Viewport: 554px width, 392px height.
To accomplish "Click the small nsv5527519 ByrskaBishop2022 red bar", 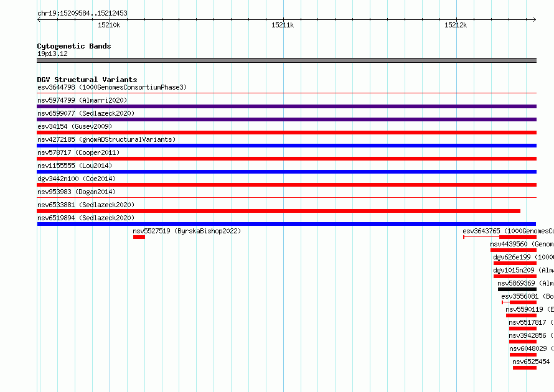I will [x=139, y=237].
